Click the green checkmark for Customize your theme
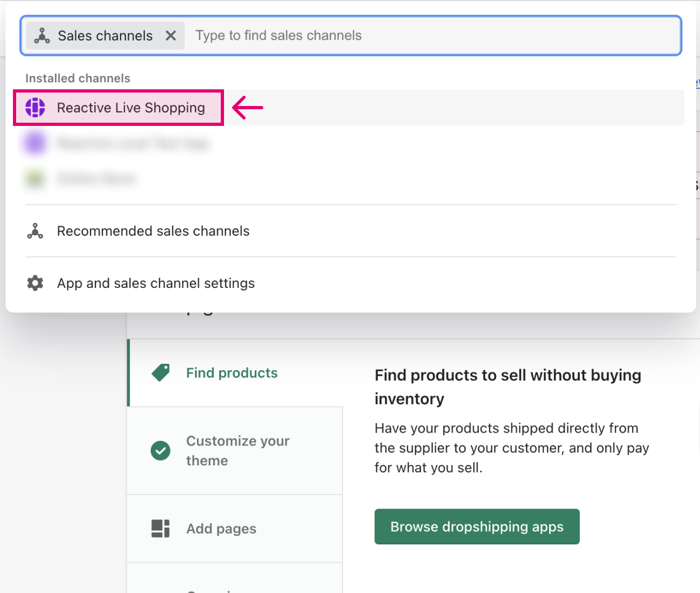 point(160,451)
